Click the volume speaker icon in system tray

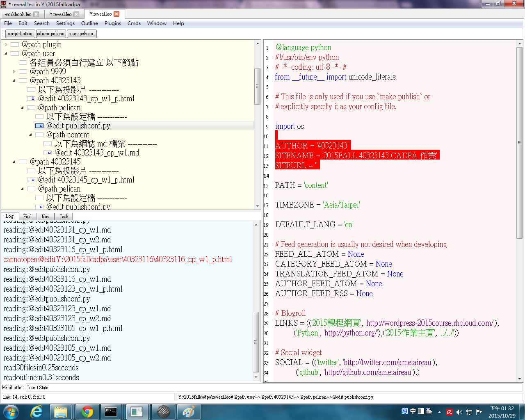coord(459,412)
